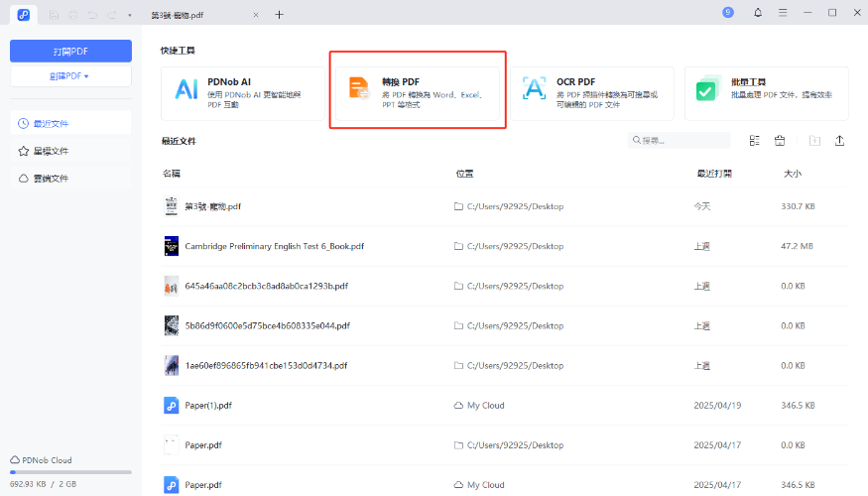This screenshot has height=496, width=868.
Task: Click the upload icon above the file list
Action: [x=839, y=141]
